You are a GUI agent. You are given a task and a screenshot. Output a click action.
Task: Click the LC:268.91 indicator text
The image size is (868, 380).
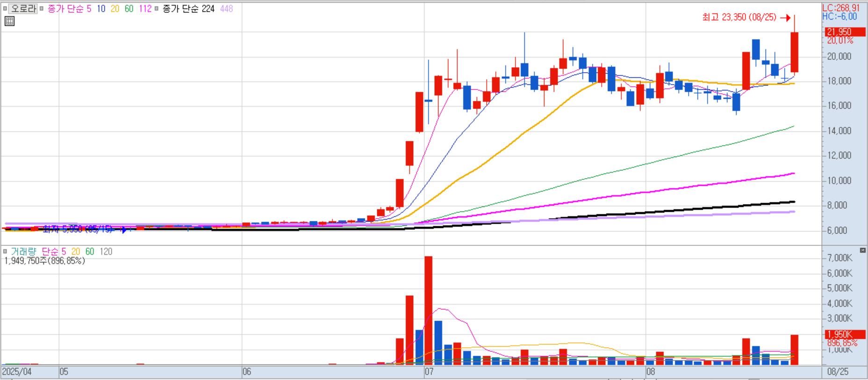click(841, 8)
